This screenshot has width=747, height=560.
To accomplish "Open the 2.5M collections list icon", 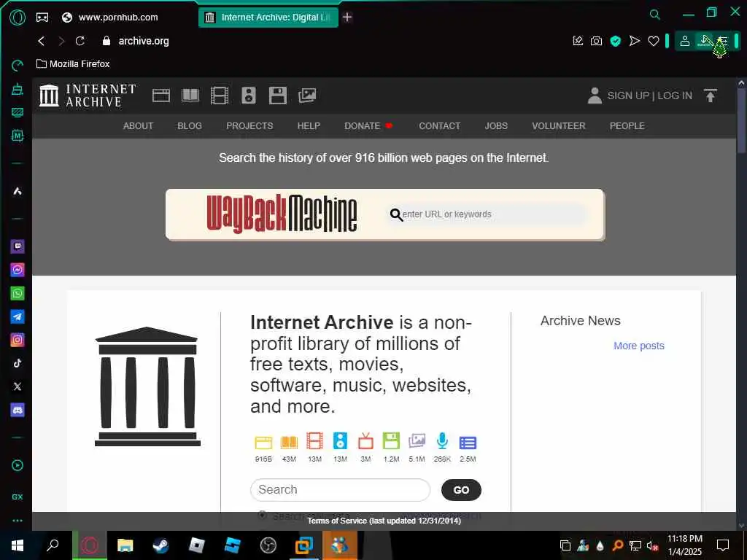I will pos(468,443).
